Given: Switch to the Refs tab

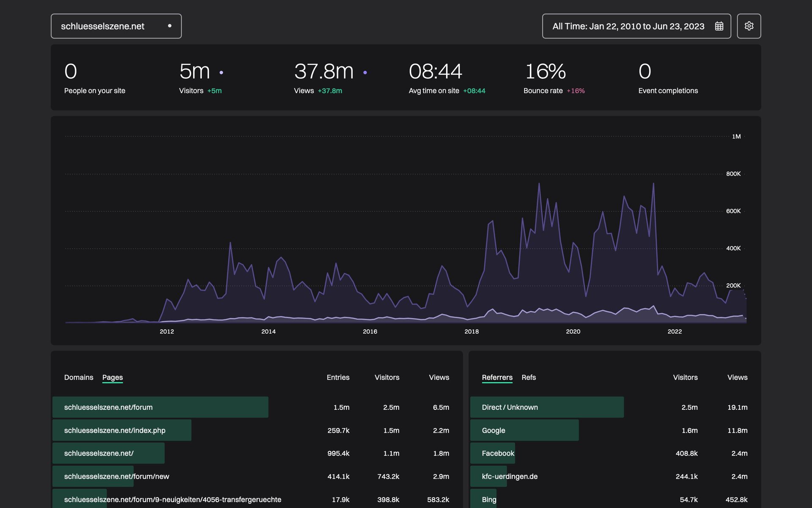Looking at the screenshot, I should tap(529, 377).
